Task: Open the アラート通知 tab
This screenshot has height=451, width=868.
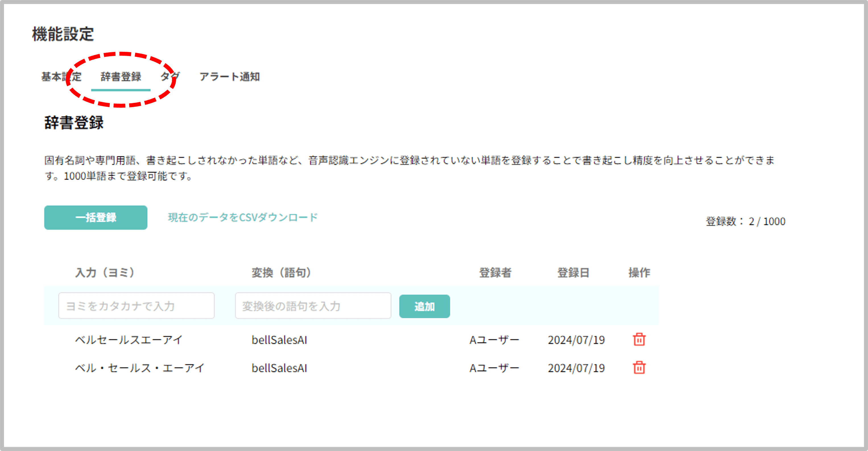Action: click(x=230, y=77)
